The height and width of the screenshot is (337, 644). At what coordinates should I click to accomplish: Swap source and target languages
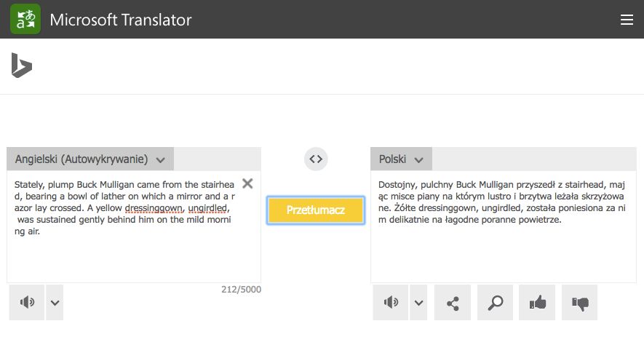pyautogui.click(x=316, y=159)
